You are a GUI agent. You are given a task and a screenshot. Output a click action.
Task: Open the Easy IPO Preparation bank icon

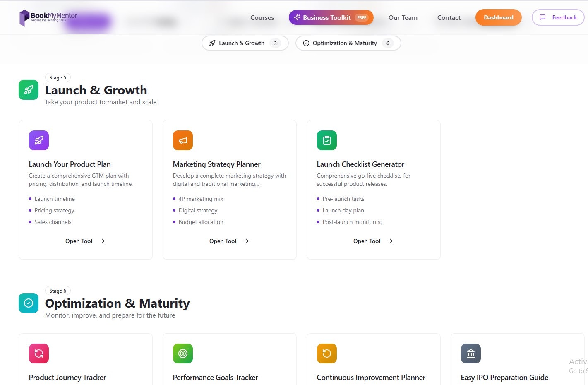[x=470, y=354]
